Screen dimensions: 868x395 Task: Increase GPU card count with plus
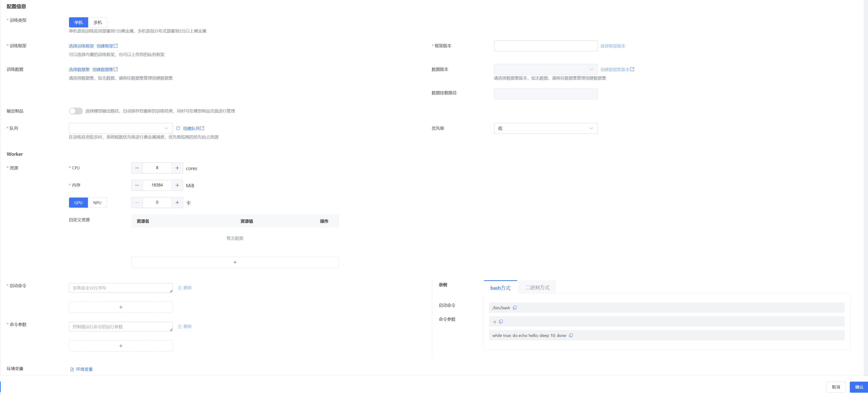click(x=177, y=203)
